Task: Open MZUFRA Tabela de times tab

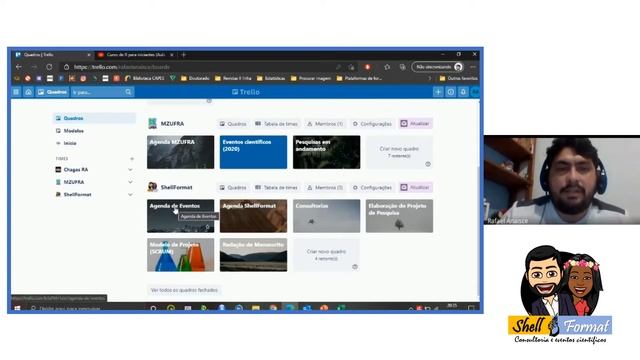Action: (276, 124)
